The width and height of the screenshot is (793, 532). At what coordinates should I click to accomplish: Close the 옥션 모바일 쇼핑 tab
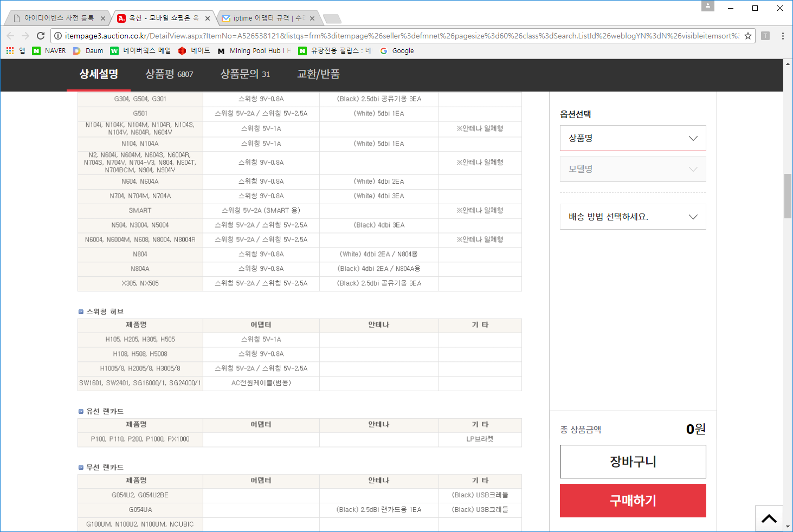click(208, 18)
